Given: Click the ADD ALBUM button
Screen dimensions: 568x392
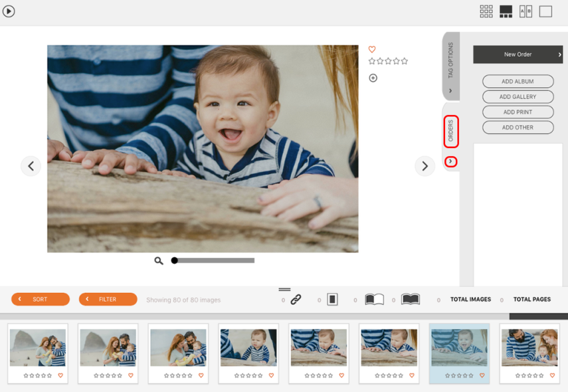Looking at the screenshot, I should point(518,82).
